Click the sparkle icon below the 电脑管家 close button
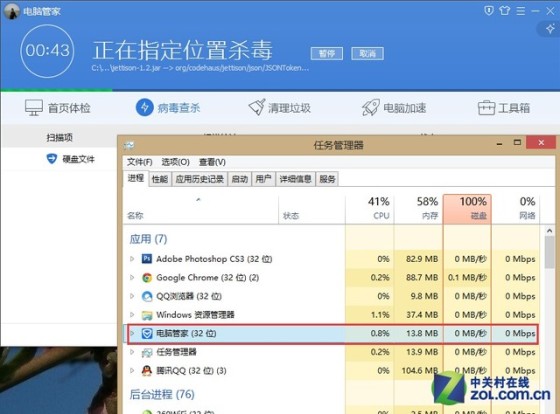Screen dimensions: 560x414 (550, 29)
